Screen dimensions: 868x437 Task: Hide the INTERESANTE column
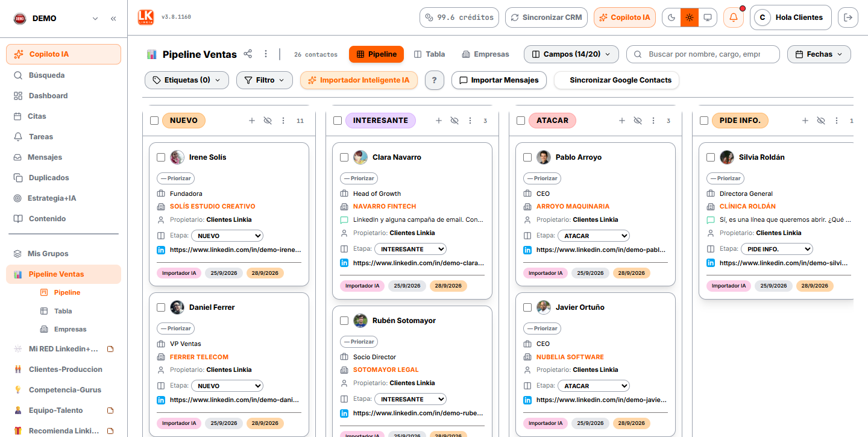coord(454,121)
